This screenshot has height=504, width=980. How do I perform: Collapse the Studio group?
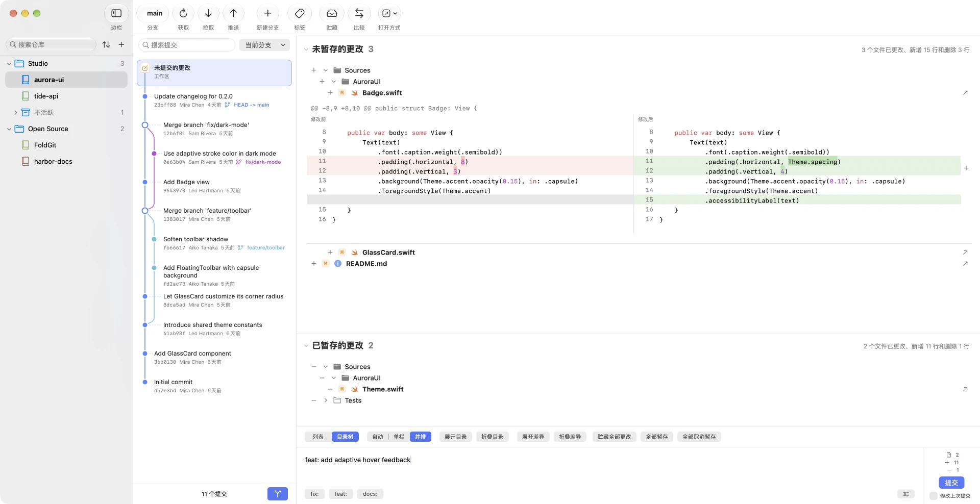(x=9, y=64)
